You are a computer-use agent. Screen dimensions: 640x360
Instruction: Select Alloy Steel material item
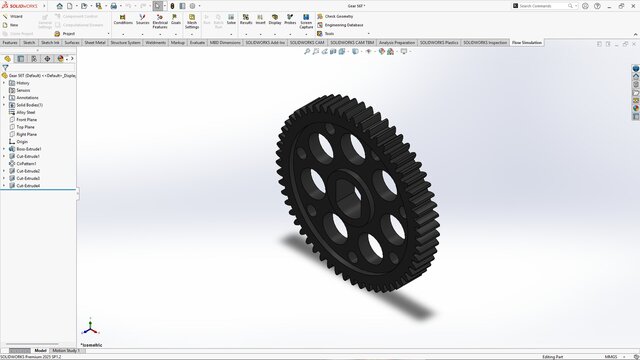(x=22, y=112)
